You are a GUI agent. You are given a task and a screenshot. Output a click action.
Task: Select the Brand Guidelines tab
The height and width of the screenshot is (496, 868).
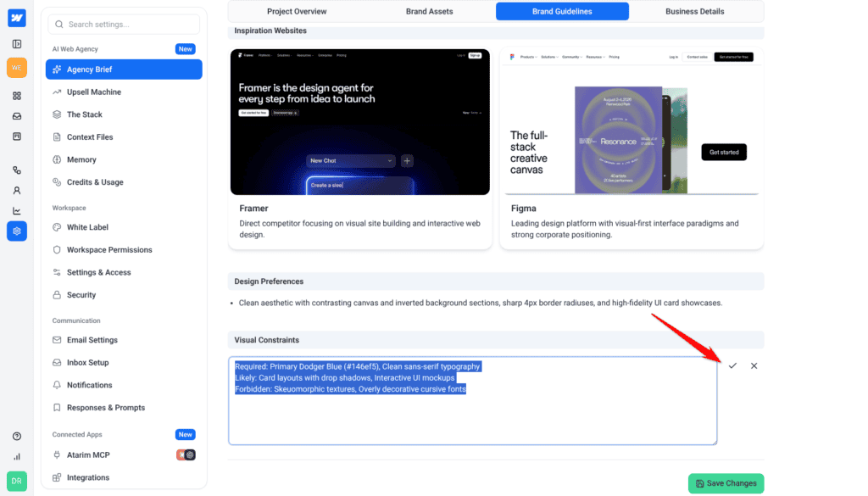(x=563, y=11)
